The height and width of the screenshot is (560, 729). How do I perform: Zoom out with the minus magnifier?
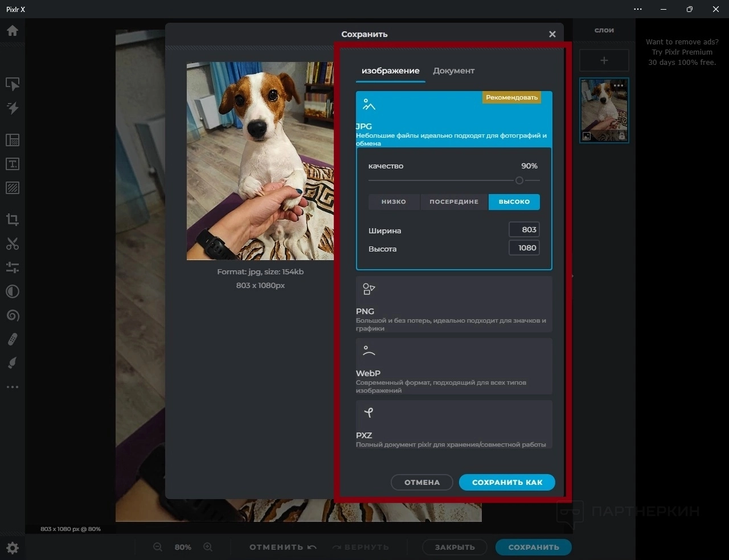pos(158,547)
